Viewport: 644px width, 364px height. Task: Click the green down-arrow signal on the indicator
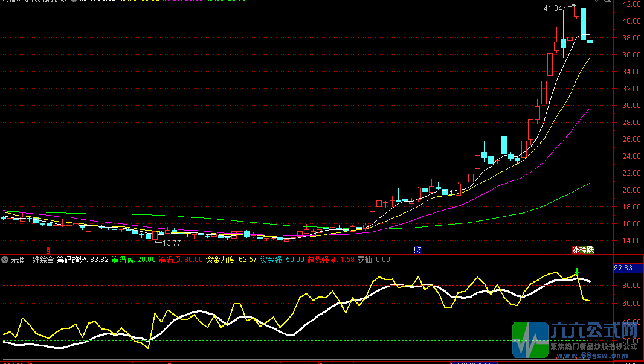(577, 272)
